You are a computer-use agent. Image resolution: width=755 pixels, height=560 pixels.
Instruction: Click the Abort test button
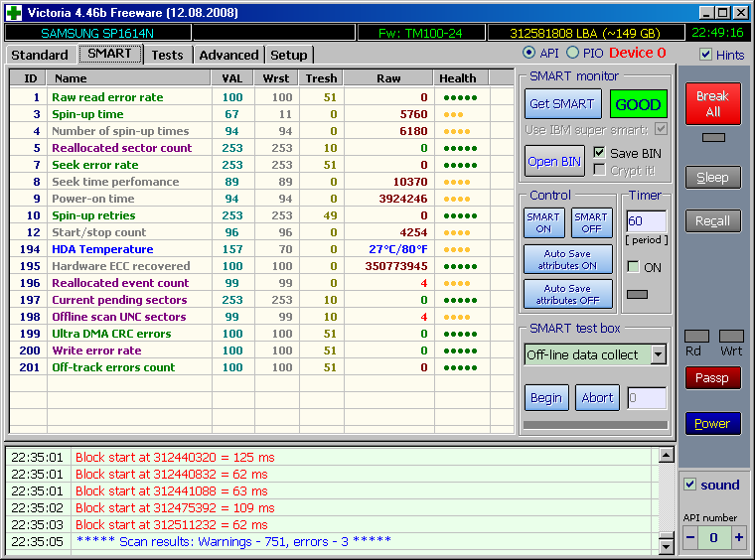[597, 398]
